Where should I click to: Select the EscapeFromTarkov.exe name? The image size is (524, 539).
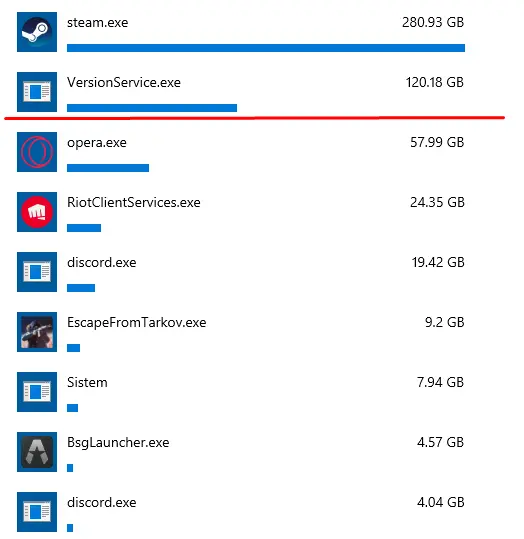point(137,323)
